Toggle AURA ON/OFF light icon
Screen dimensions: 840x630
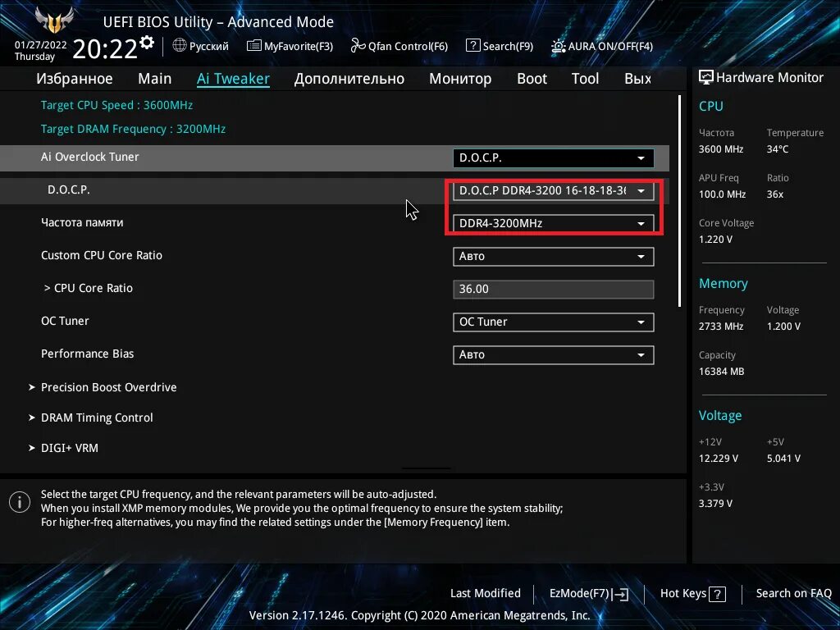coord(558,46)
